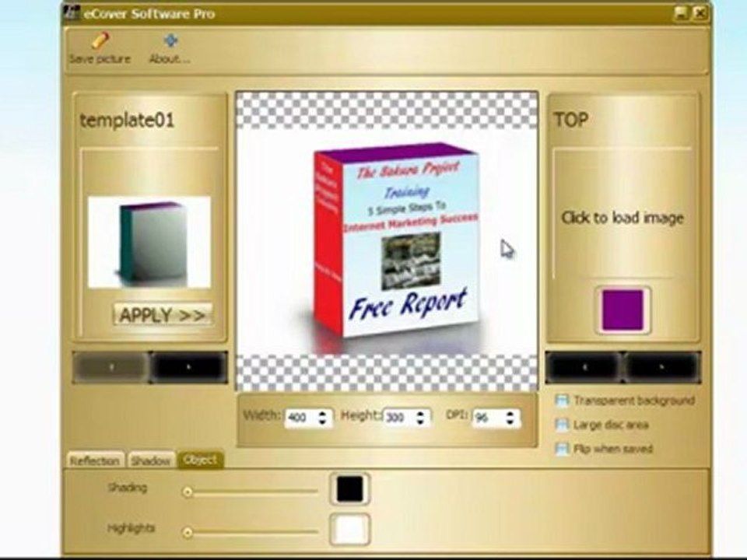Open the black Shading color swatch

click(349, 489)
